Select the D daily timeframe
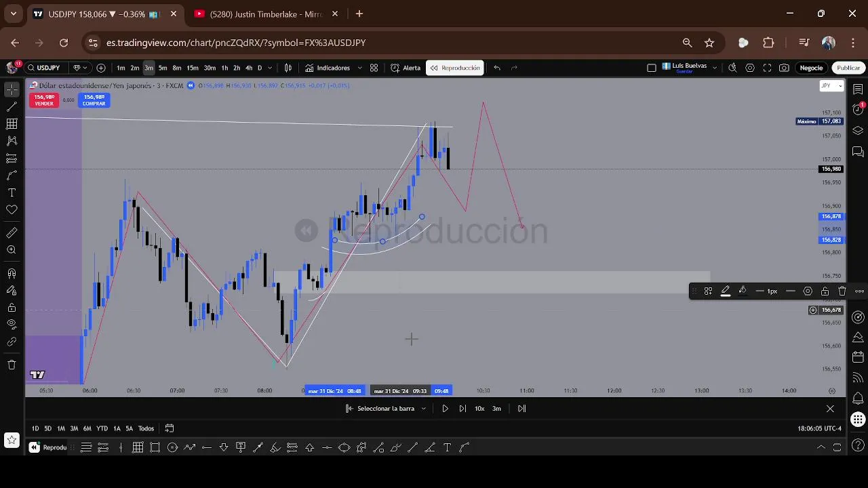Screen dimensions: 868x488 pos(260,68)
